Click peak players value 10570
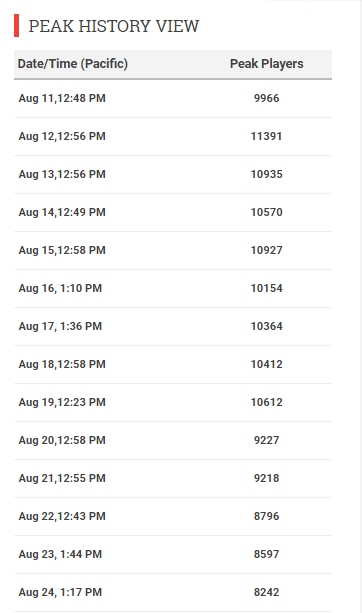Image resolution: width=362 pixels, height=613 pixels. 267,212
